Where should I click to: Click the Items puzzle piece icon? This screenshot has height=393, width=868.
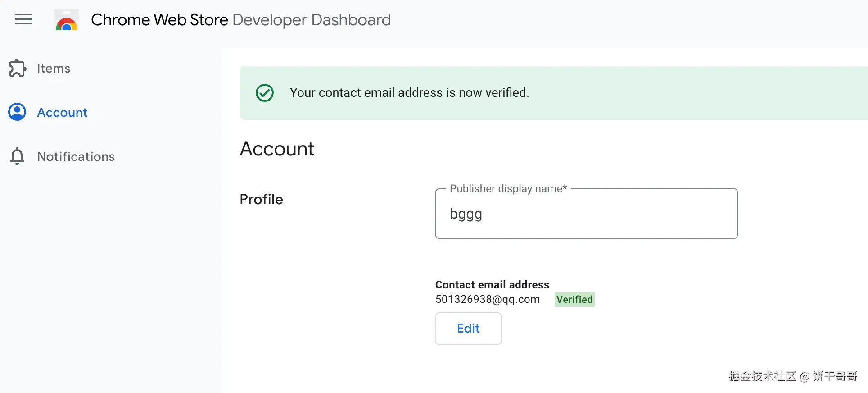click(x=17, y=68)
